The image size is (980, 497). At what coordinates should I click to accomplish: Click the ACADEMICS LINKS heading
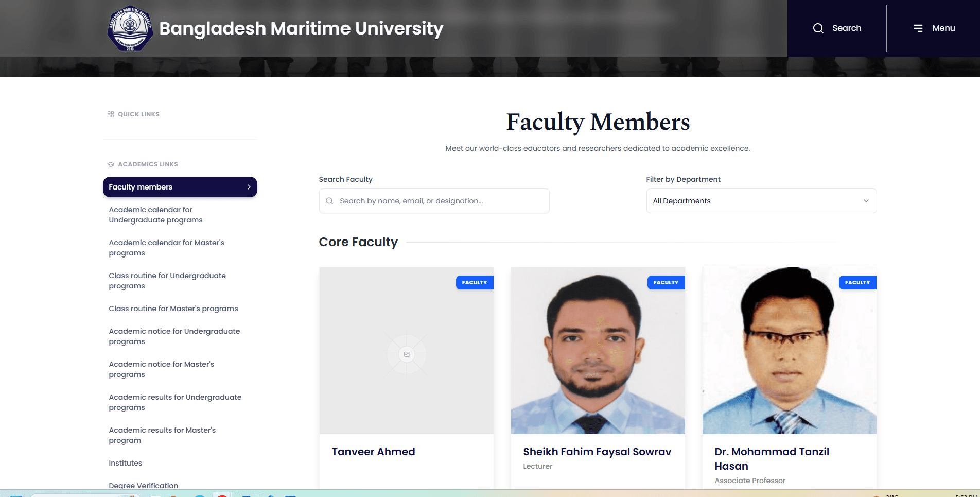(x=148, y=164)
